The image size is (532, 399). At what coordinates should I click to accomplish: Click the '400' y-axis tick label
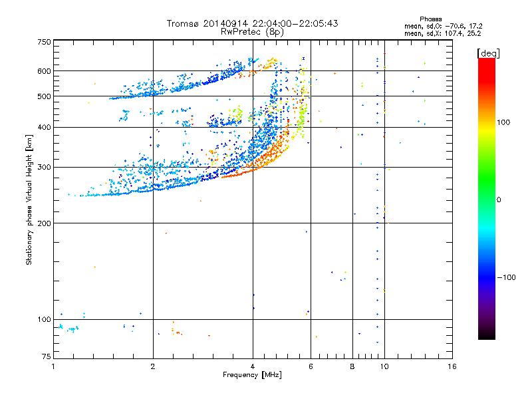[44, 128]
